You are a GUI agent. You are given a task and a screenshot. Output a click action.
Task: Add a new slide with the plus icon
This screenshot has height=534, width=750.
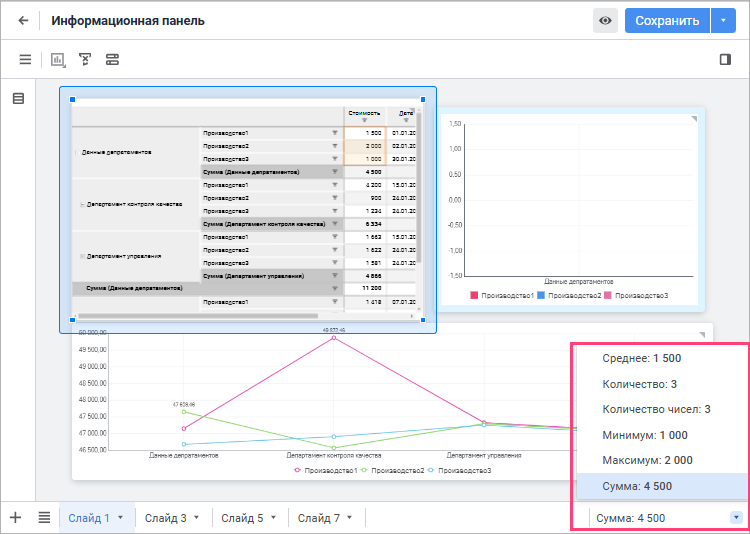pyautogui.click(x=16, y=517)
